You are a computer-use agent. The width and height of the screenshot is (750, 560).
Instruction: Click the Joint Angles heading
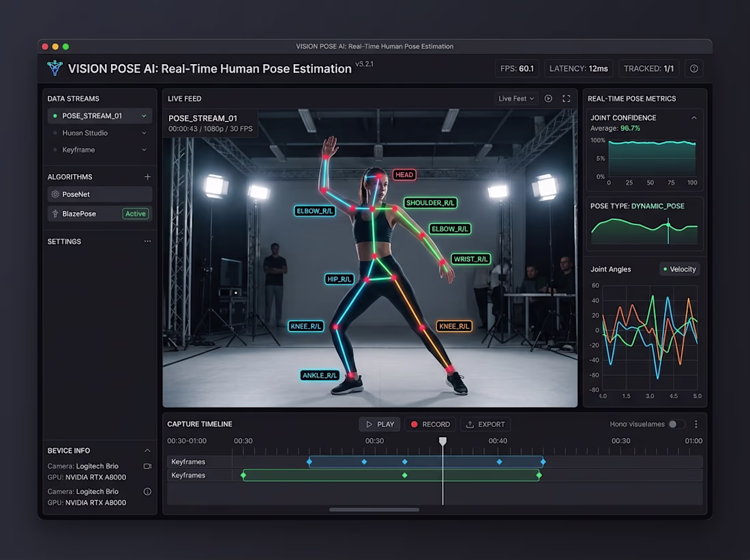610,269
